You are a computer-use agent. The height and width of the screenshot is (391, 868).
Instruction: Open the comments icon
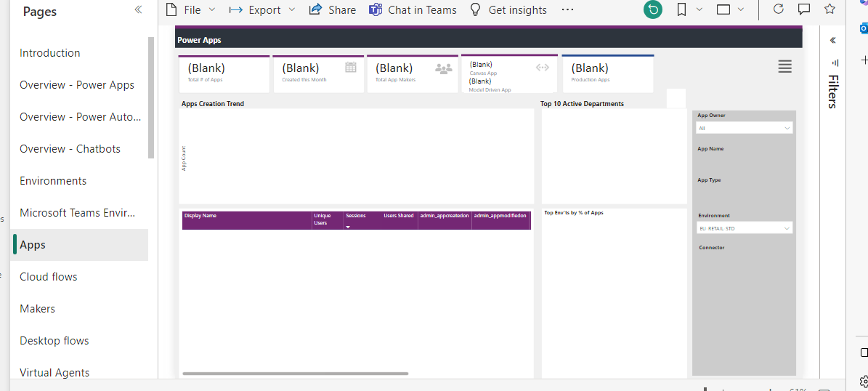(x=804, y=9)
